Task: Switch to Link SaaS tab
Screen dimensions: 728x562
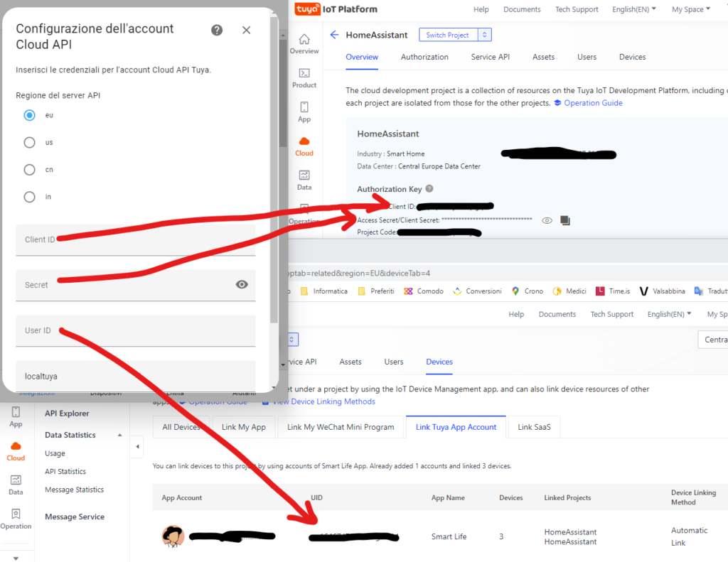Action: pyautogui.click(x=534, y=427)
